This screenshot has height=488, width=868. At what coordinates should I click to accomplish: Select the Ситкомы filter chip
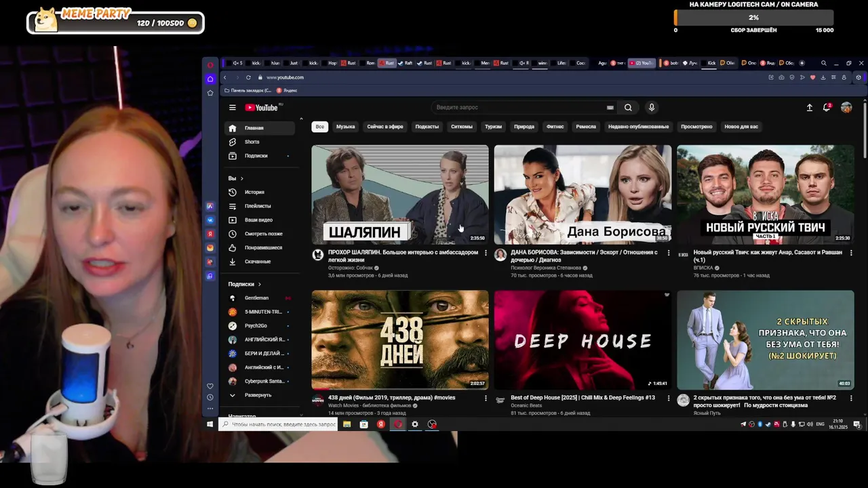pyautogui.click(x=462, y=127)
